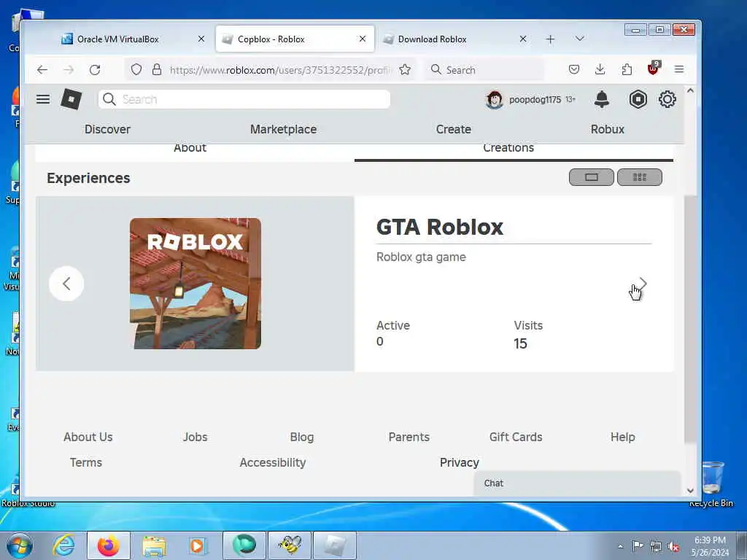The height and width of the screenshot is (560, 747).
Task: Click the scrollbar down arrow
Action: (x=690, y=491)
